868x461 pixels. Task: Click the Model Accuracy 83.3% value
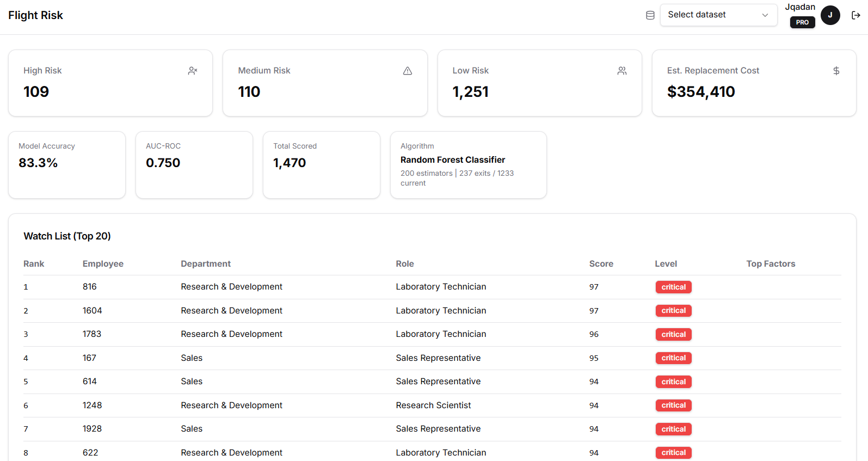click(38, 163)
